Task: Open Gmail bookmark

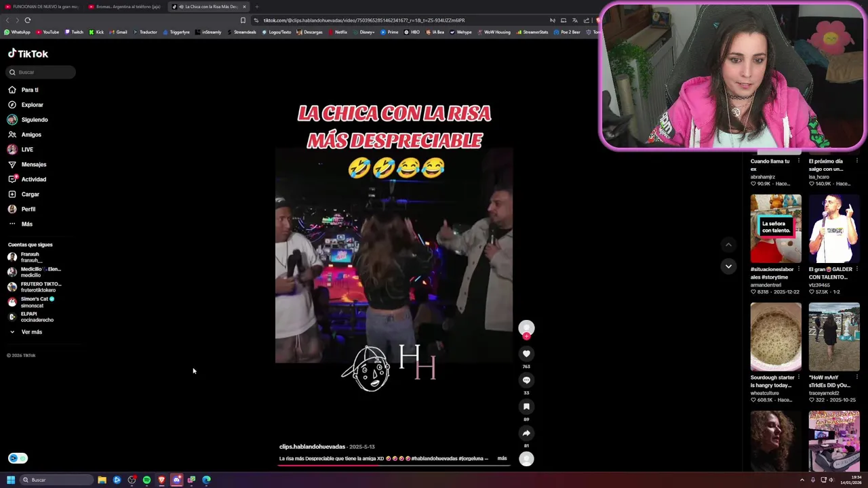Action: coord(119,32)
